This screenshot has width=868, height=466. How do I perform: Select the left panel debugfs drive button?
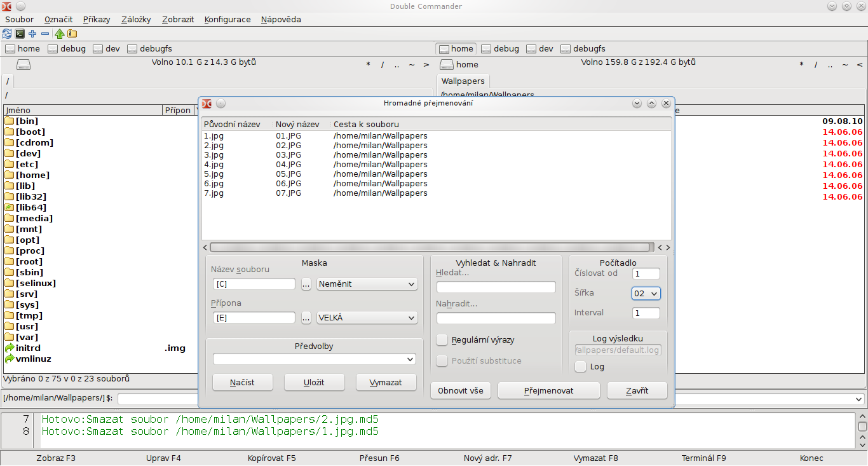point(149,48)
